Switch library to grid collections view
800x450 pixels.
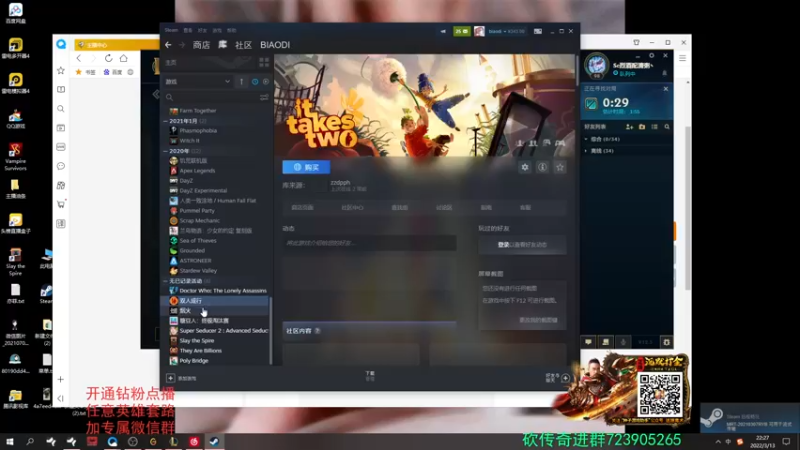pyautogui.click(x=264, y=62)
